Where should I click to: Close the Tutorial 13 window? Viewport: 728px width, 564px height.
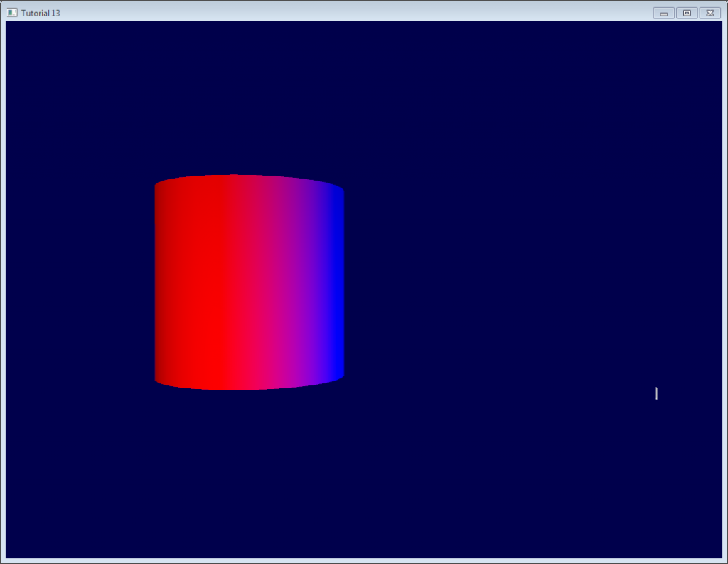(710, 13)
